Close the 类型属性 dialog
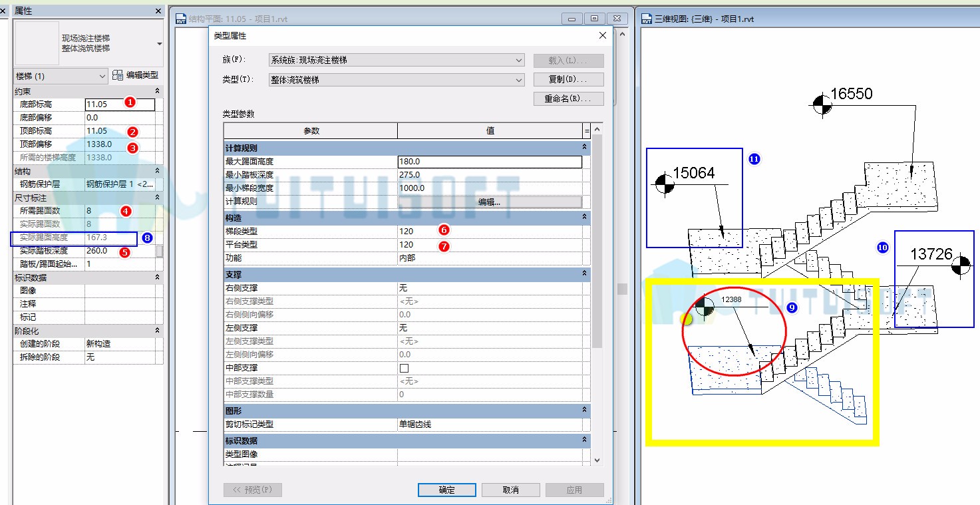Viewport: 980px width, 505px height. pyautogui.click(x=603, y=35)
